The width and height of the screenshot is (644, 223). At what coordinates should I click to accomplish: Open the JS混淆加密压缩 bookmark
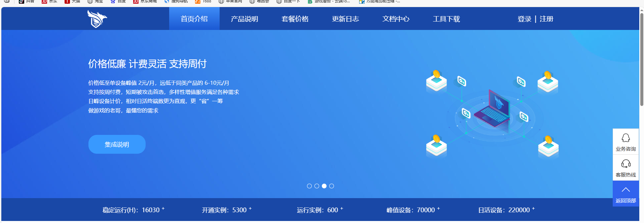coord(380,1)
